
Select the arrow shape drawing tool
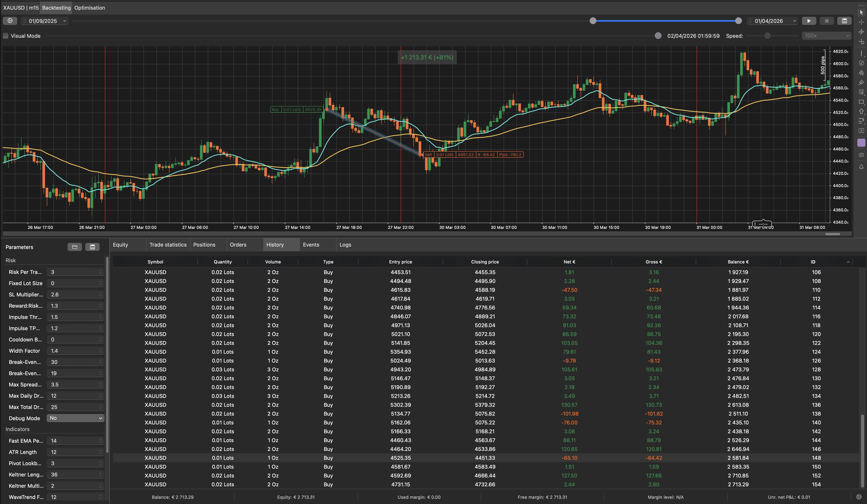(861, 112)
